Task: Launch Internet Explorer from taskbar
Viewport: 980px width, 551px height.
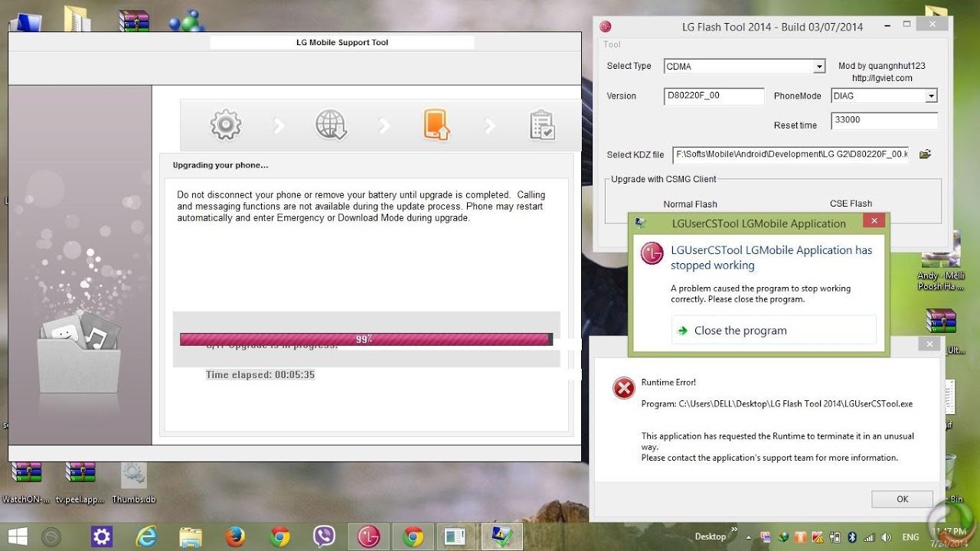Action: pos(147,536)
